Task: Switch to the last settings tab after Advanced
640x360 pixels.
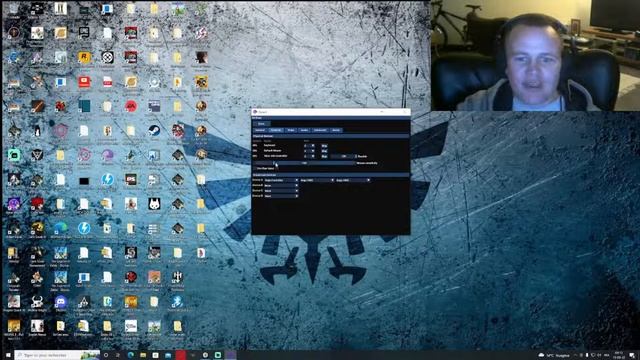Action: pos(336,130)
